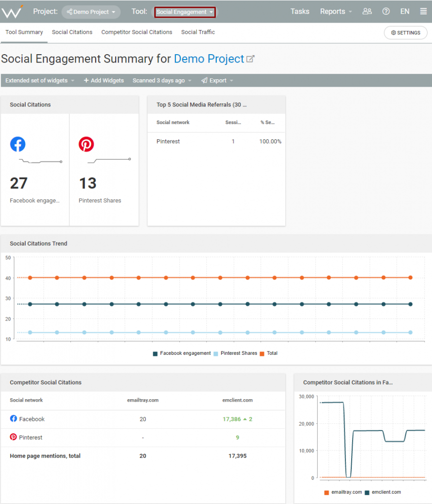The width and height of the screenshot is (432, 504).
Task: Click Facebook icon in Competitor Social Citations table
Action: click(x=13, y=419)
